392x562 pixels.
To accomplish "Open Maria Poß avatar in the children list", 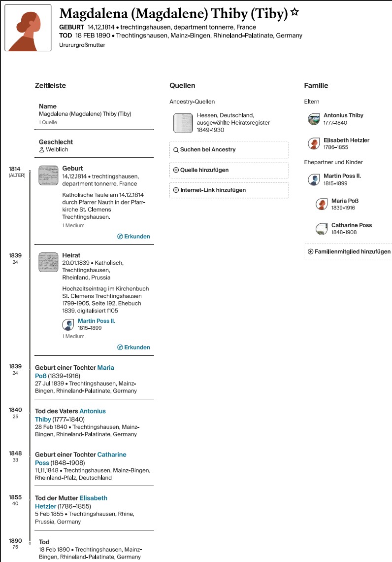I will click(x=322, y=204).
